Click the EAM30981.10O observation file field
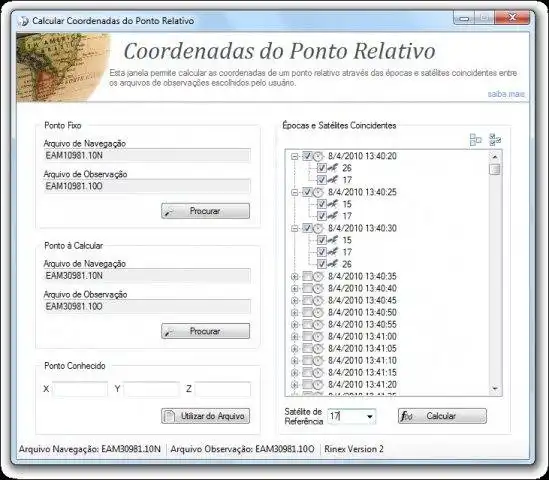The height and width of the screenshot is (480, 549). pyautogui.click(x=147, y=307)
